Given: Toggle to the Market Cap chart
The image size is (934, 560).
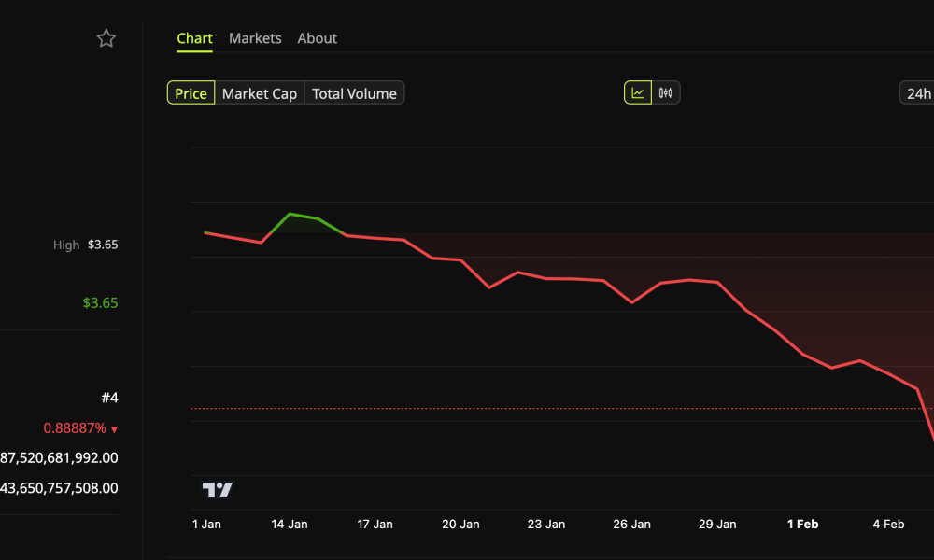Looking at the screenshot, I should (x=260, y=92).
